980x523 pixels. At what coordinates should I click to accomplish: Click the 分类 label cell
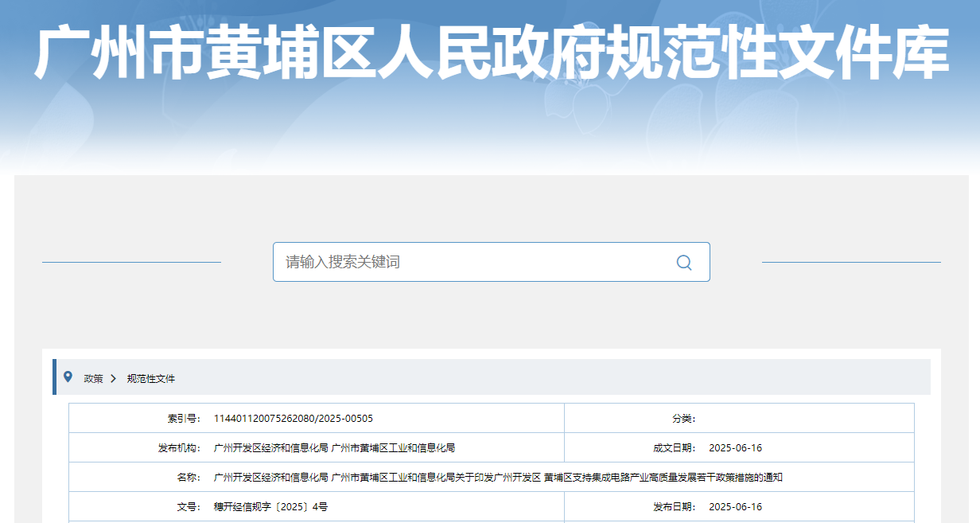click(683, 419)
